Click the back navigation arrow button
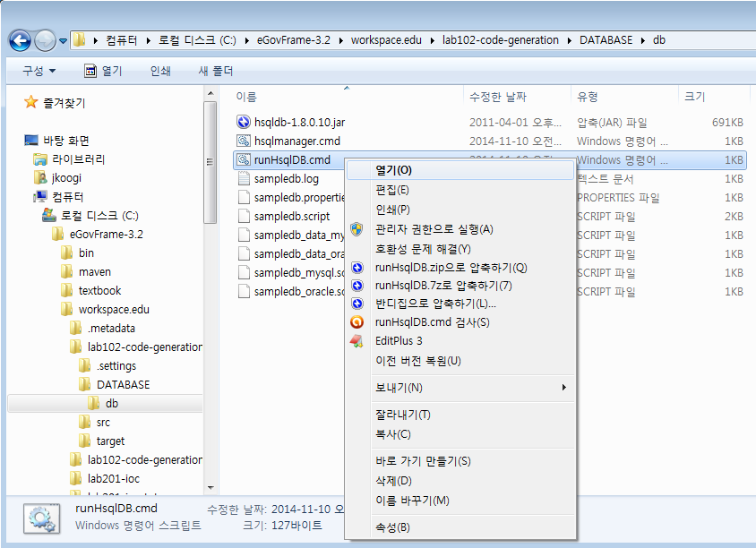756x548 pixels. pos(21,40)
